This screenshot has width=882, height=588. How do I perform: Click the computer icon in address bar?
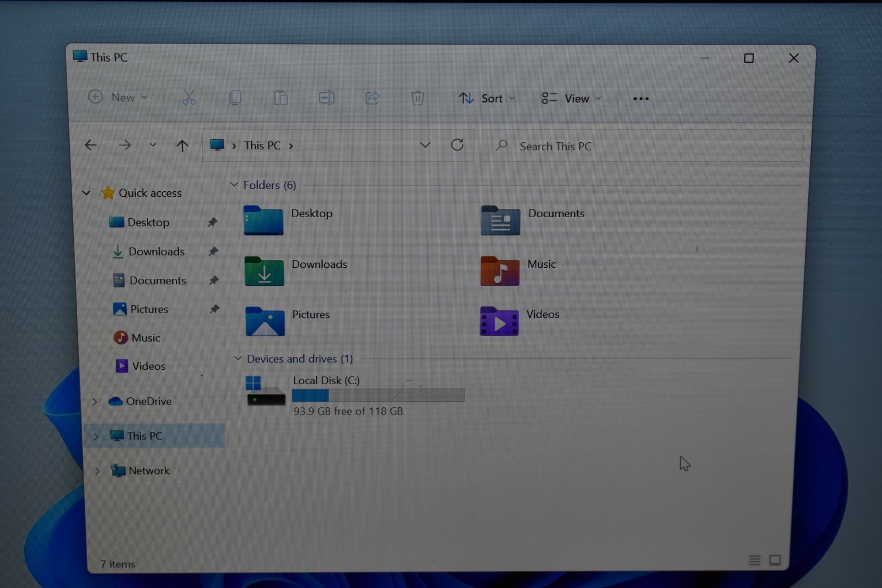pyautogui.click(x=217, y=145)
